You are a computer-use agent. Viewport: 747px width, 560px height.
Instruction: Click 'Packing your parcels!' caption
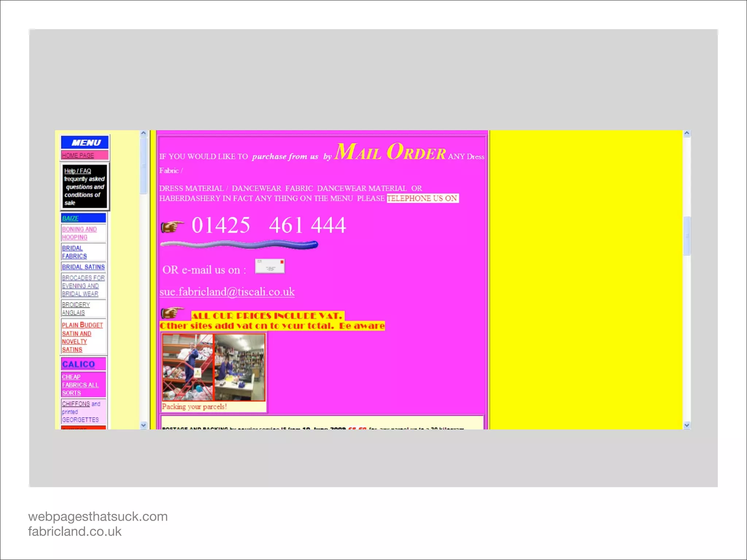(x=194, y=407)
